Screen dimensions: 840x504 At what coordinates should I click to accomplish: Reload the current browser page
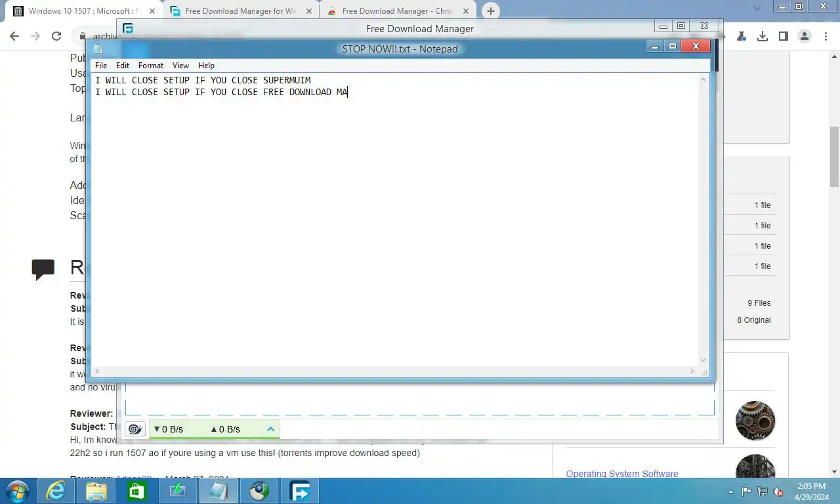56,37
